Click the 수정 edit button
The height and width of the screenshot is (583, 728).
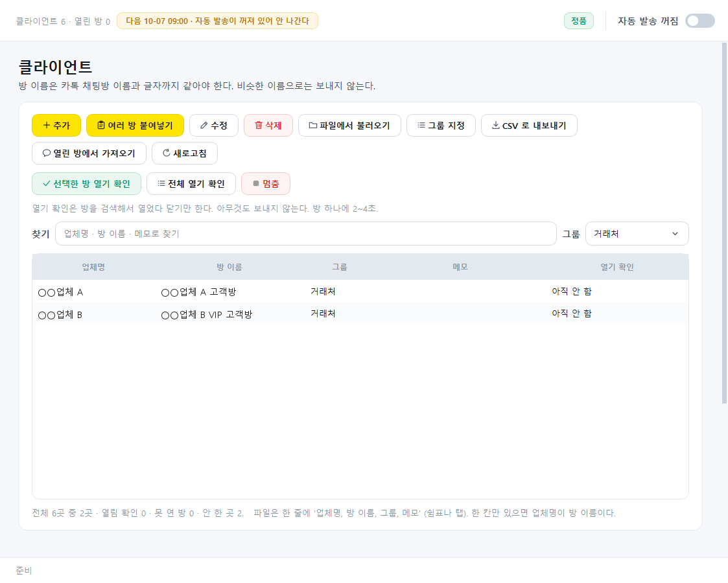click(x=213, y=125)
